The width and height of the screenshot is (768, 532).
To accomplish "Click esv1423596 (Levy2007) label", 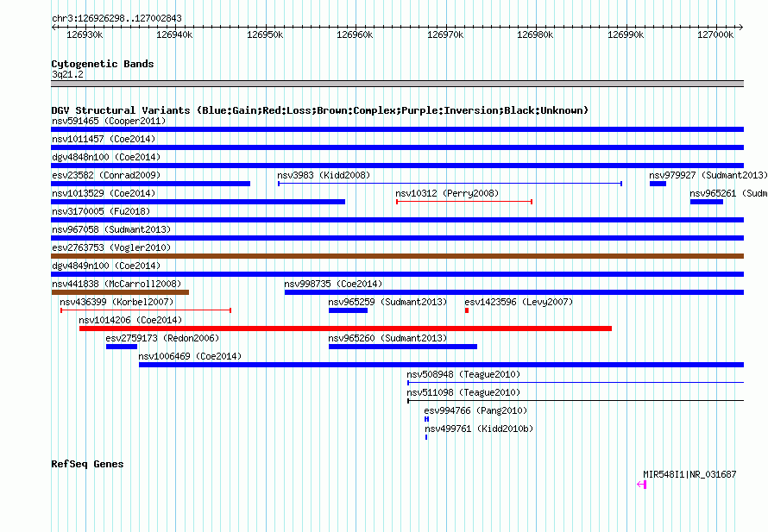I will coord(519,302).
